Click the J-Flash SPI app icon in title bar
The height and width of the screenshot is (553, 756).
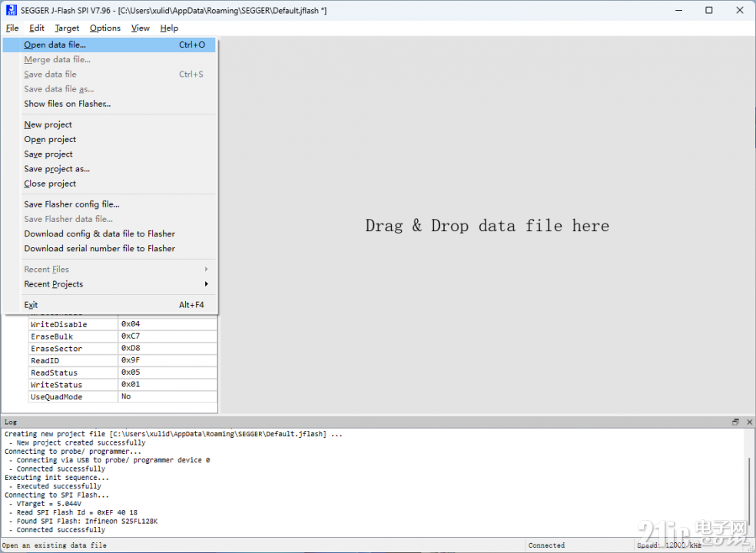tap(11, 10)
